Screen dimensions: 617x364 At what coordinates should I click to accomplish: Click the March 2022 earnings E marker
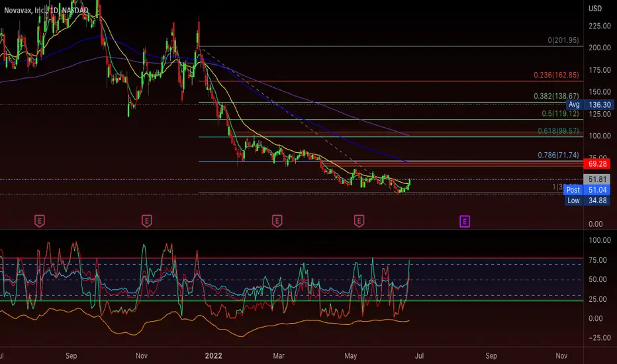coord(277,221)
